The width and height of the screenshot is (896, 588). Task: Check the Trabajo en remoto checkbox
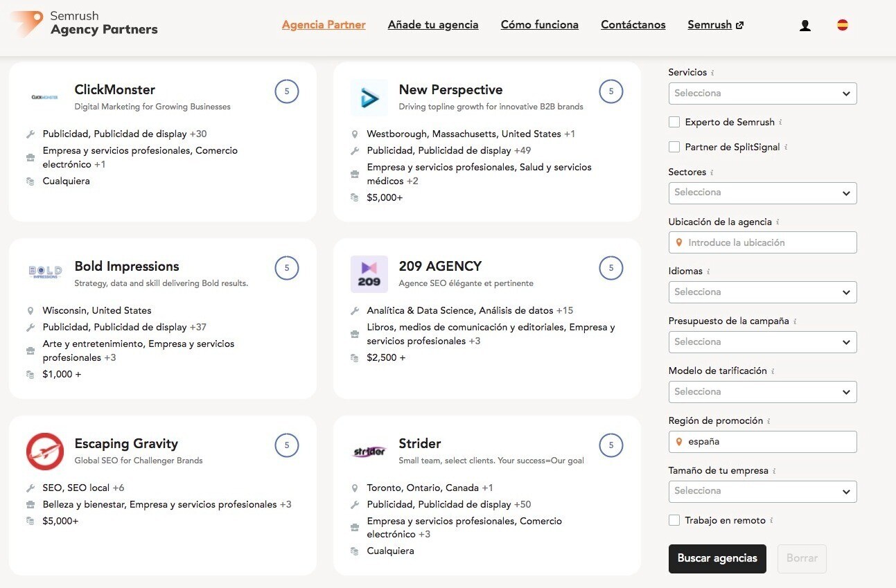coord(674,520)
